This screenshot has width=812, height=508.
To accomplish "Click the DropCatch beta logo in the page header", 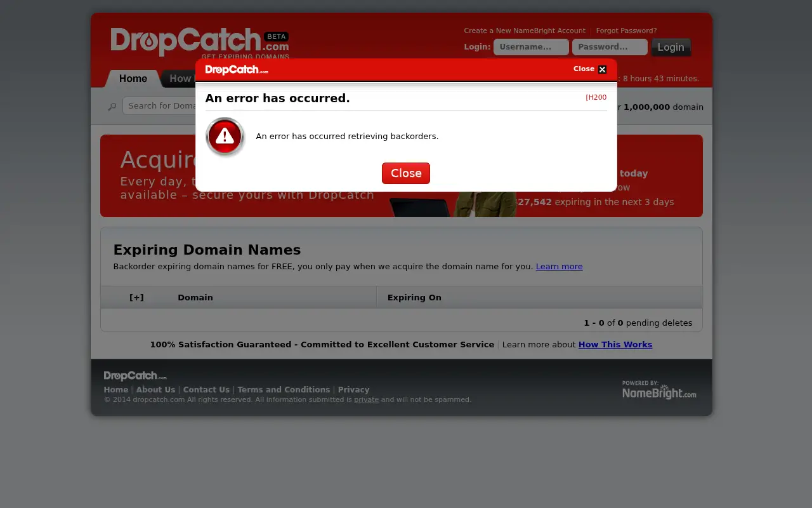I will (x=200, y=43).
